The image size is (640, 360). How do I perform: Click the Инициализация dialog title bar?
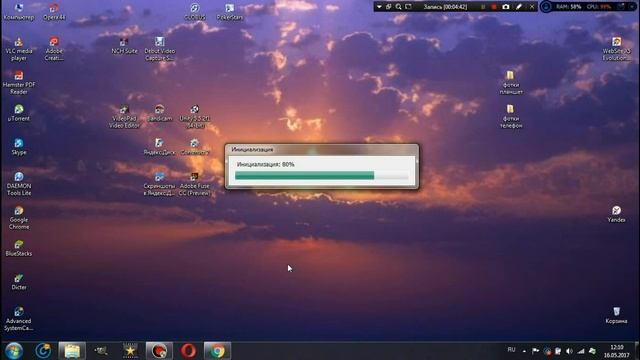322,149
